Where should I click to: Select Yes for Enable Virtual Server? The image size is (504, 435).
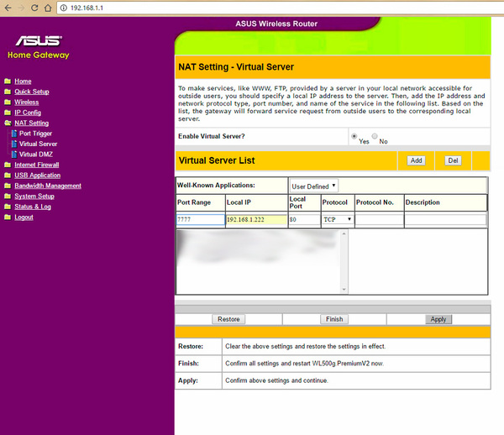(354, 135)
